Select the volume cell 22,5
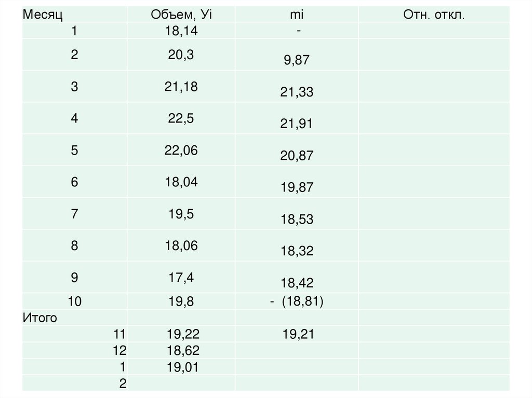This screenshot has height=398, width=532. point(181,118)
